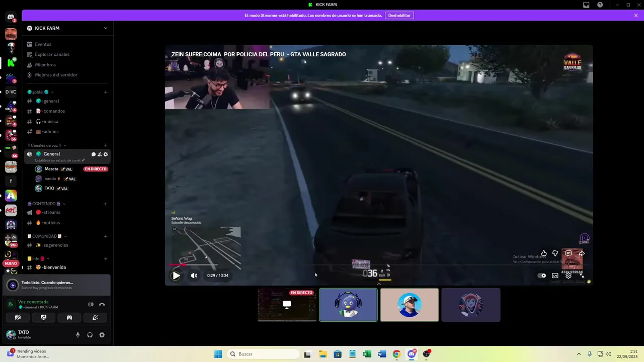644x362 pixels.
Task: Like the video with thumbs up
Action: (x=544, y=253)
